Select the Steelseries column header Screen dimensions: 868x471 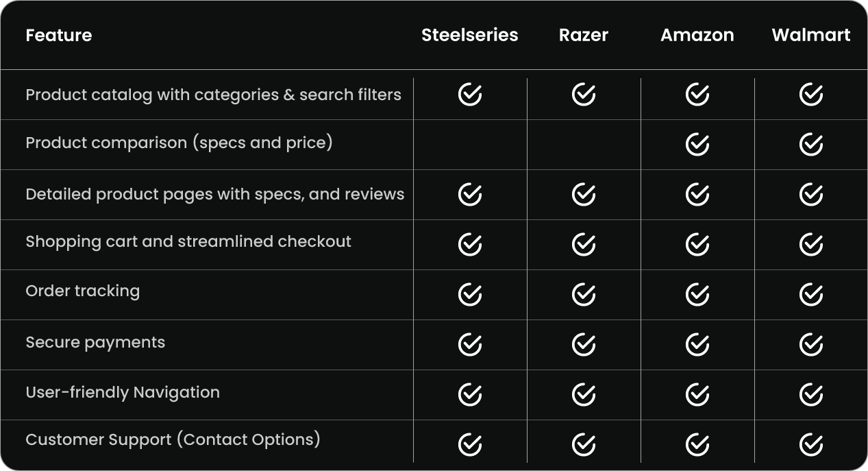pyautogui.click(x=470, y=35)
